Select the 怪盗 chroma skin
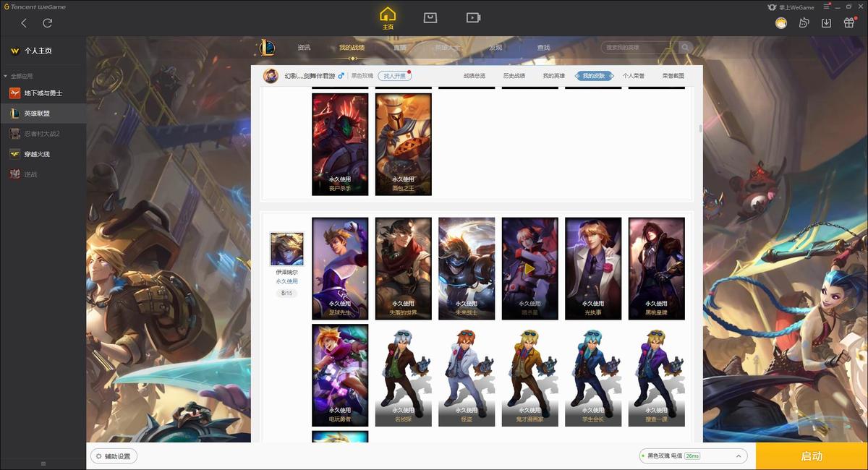 click(467, 375)
